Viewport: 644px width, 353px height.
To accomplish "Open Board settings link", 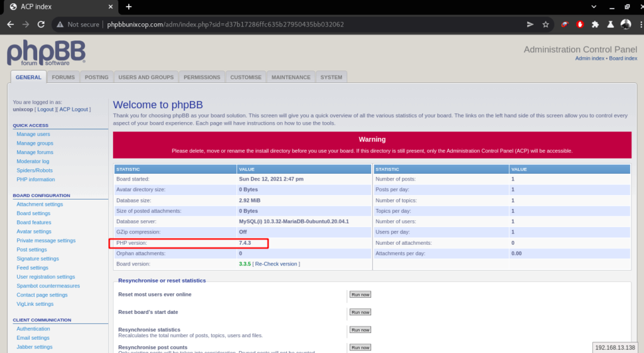I will pos(33,213).
